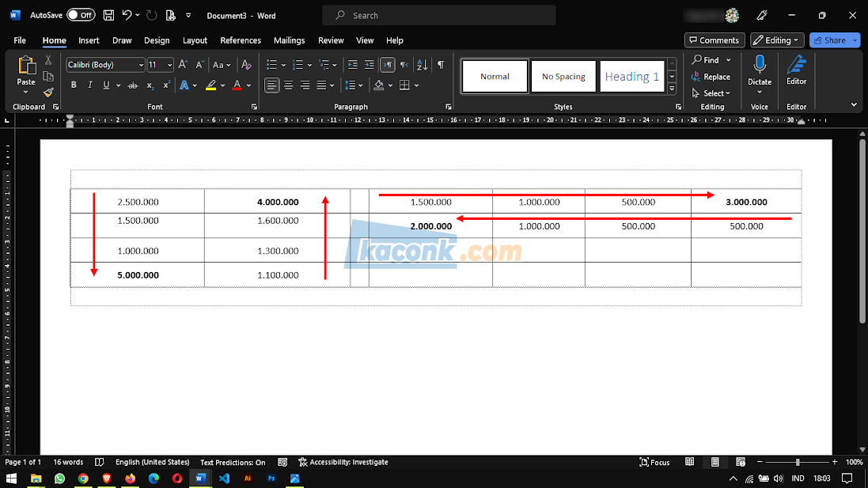This screenshot has width=868, height=488.
Task: Open WhatsApp from the taskbar
Action: pyautogui.click(x=59, y=478)
